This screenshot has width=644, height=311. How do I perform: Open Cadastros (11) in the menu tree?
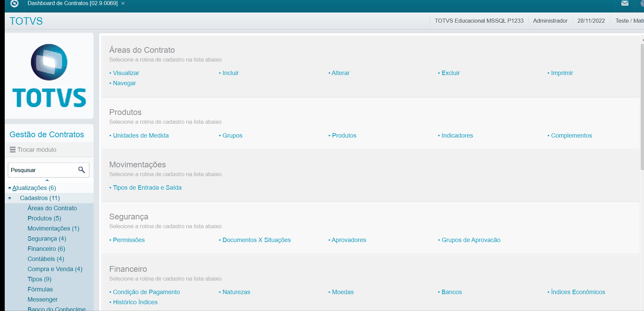click(40, 198)
